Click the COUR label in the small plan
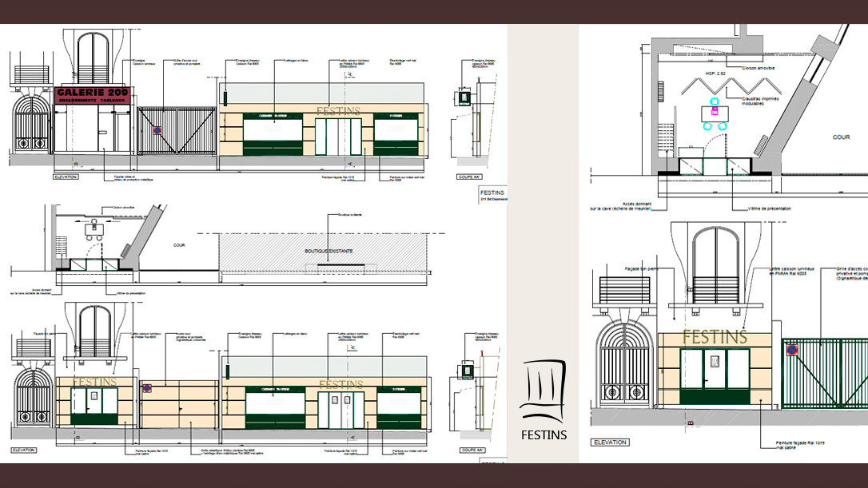Screen dimensions: 868x488 179,245
